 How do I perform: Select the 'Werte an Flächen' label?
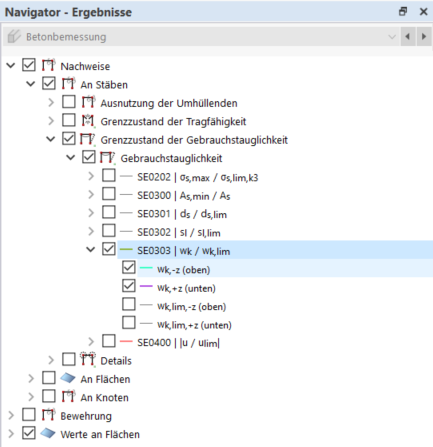tap(100, 434)
